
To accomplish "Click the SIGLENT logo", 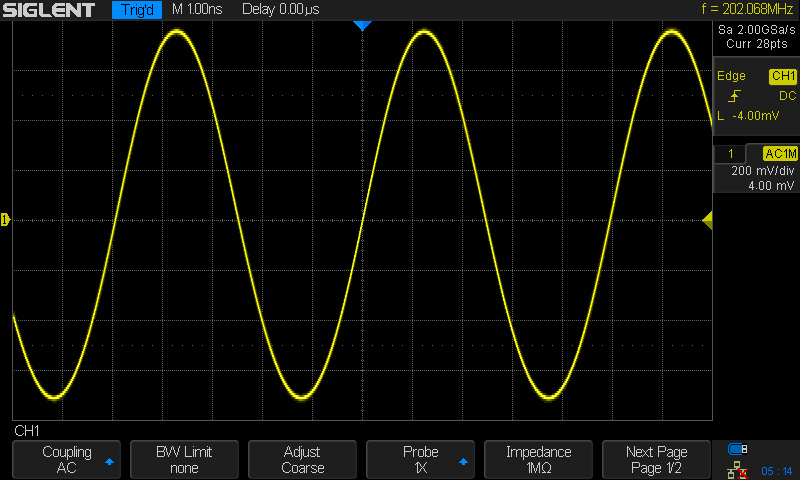I will pos(49,10).
